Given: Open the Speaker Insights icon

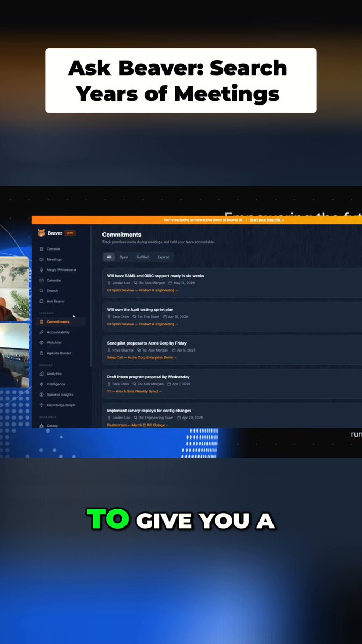Looking at the screenshot, I should point(42,394).
